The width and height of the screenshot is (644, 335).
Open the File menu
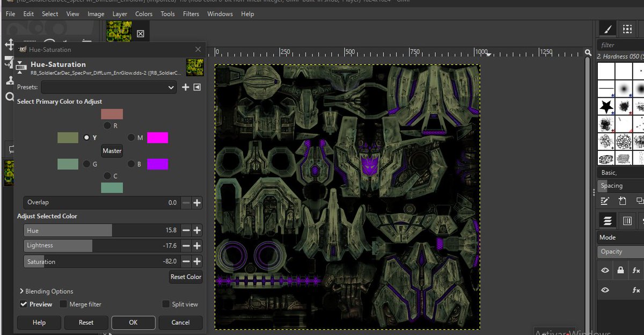[x=10, y=14]
